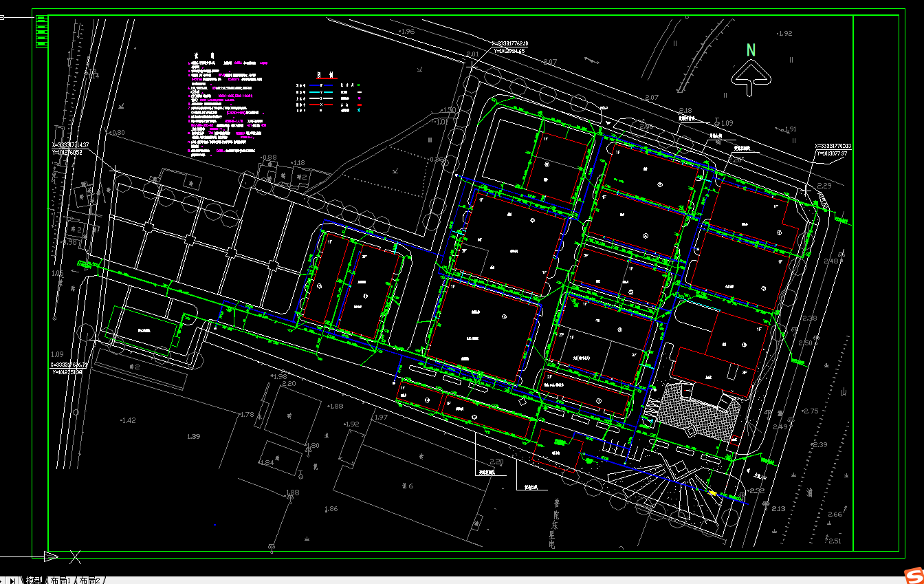This screenshot has height=584, width=924.
Task: Open the 布局2 layout tab
Action: 90,580
